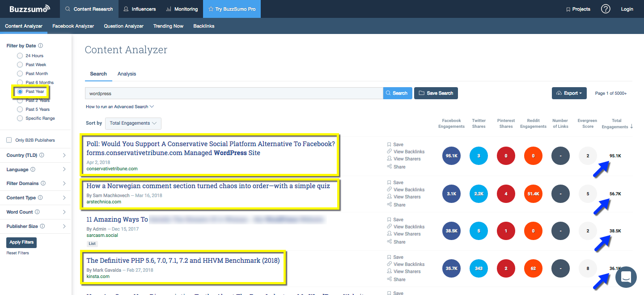Screen dimensions: 644x295
Task: Click the Word Count info icon
Action: 37,212
